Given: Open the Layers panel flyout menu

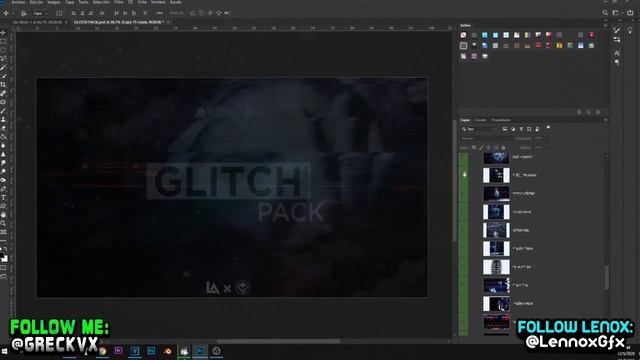Looking at the screenshot, I should [x=605, y=120].
